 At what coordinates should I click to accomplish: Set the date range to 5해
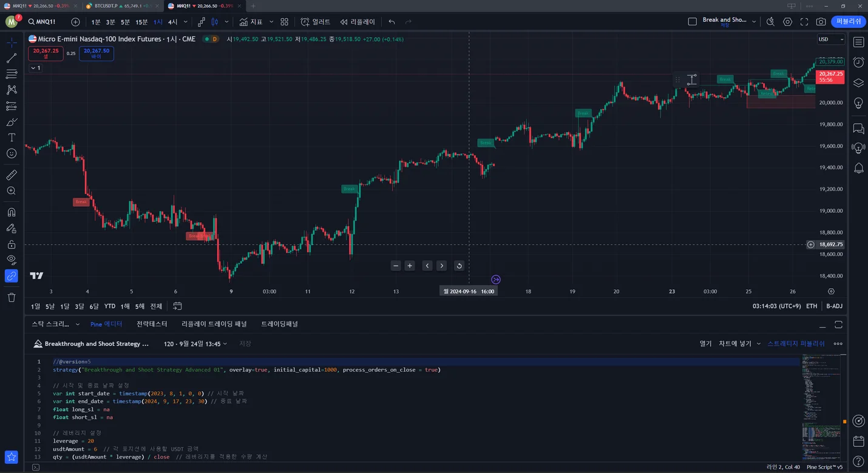pyautogui.click(x=140, y=307)
